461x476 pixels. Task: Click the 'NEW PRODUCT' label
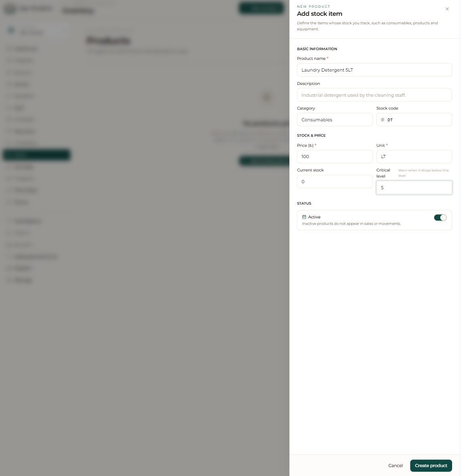point(313,6)
